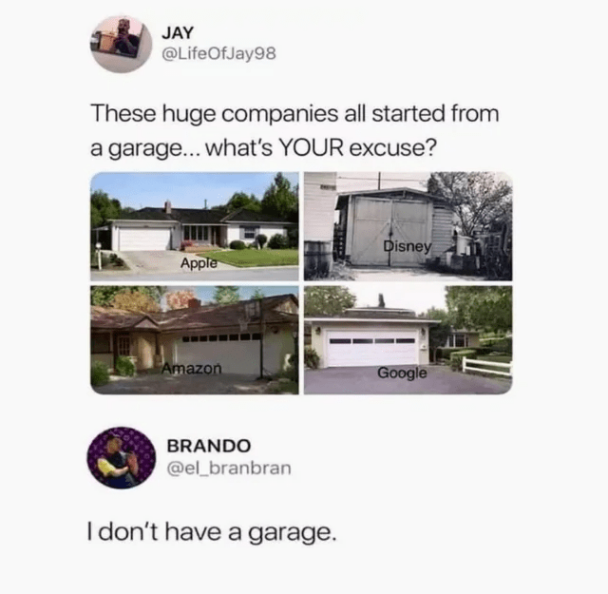The image size is (608, 594).
Task: Click the Google caption label
Action: (x=402, y=373)
